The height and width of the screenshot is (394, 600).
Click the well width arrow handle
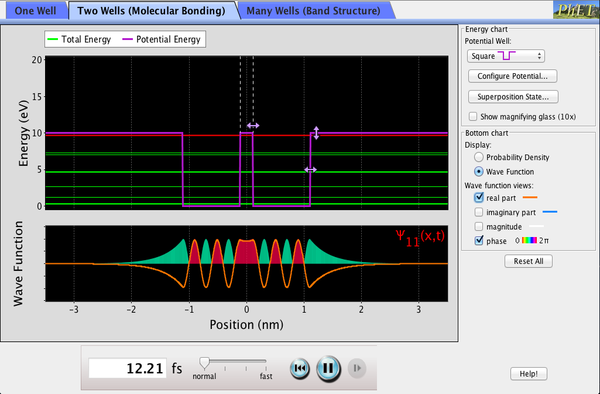pyautogui.click(x=310, y=170)
